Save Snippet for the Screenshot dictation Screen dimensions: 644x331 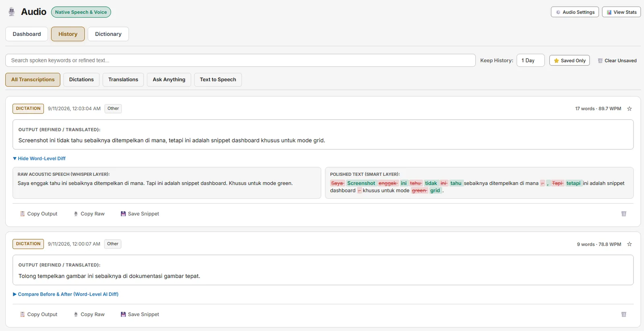pos(140,214)
